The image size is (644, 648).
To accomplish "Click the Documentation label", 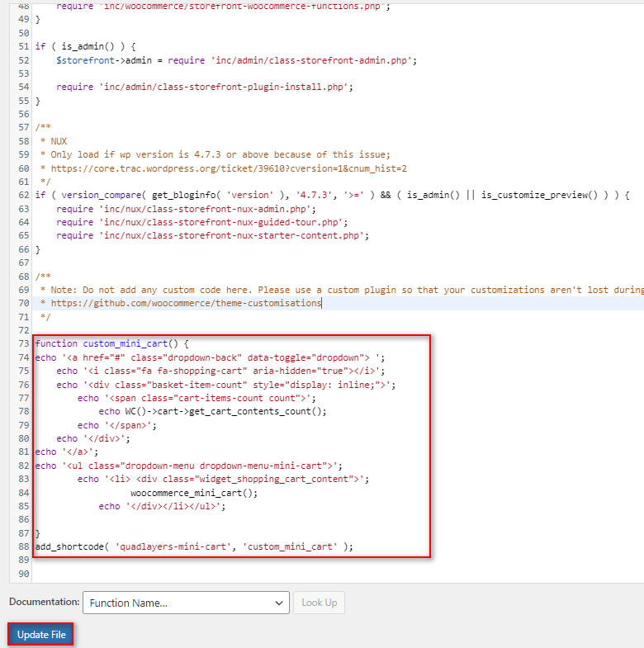I will (45, 602).
